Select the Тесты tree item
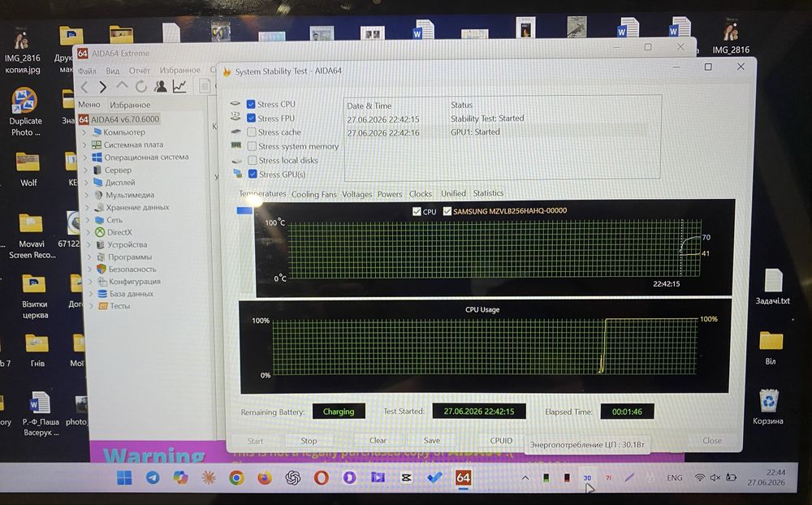The image size is (812, 505). click(119, 306)
